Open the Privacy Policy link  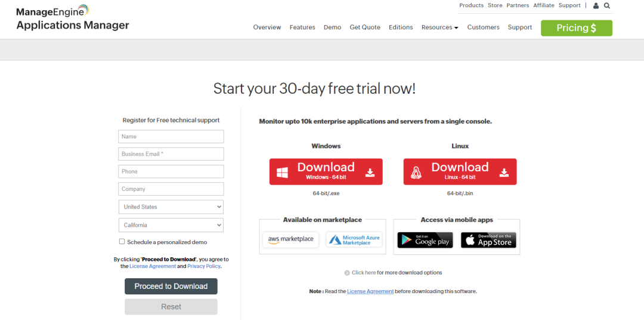point(204,266)
